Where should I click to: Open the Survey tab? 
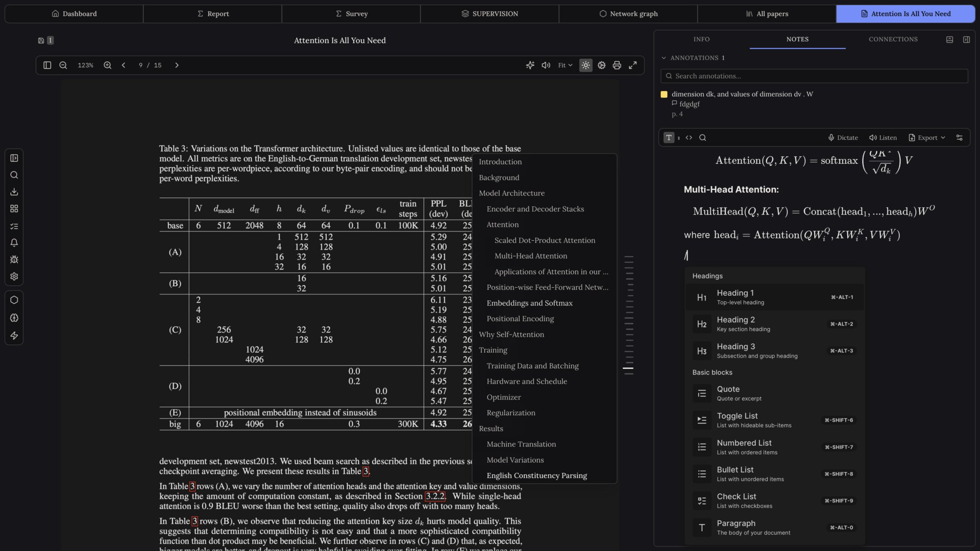click(351, 14)
